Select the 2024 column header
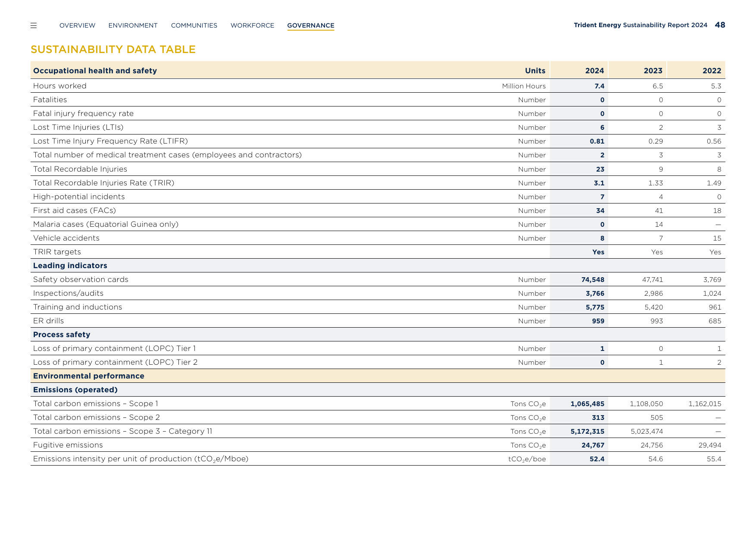Screen dimensions: 756x535 [x=594, y=71]
